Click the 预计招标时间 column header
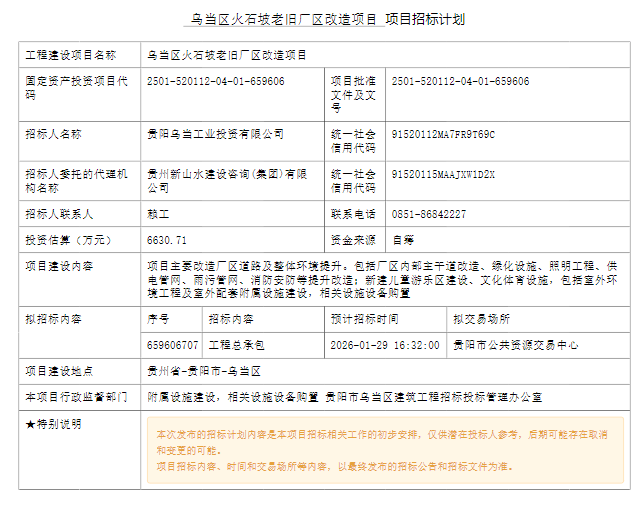The image size is (640, 512). 364,319
